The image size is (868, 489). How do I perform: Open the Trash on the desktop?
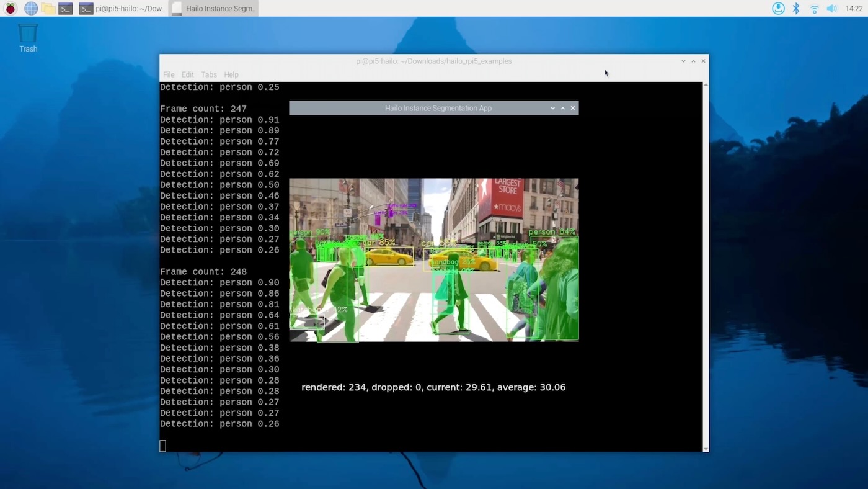[28, 38]
